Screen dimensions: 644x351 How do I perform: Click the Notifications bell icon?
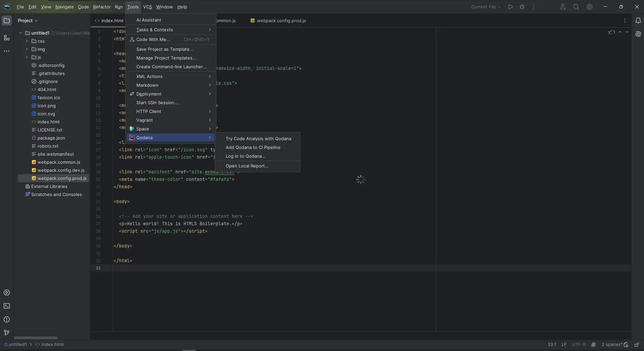tap(638, 21)
